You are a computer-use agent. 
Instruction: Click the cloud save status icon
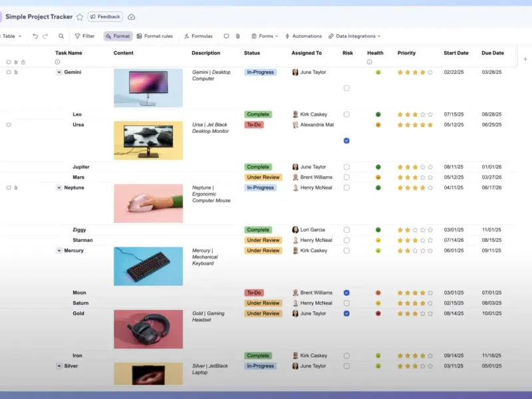point(131,17)
